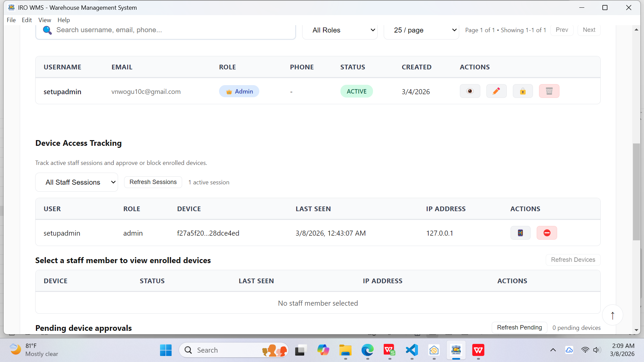Select the Admin role badge
The width and height of the screenshot is (644, 362).
pyautogui.click(x=239, y=91)
